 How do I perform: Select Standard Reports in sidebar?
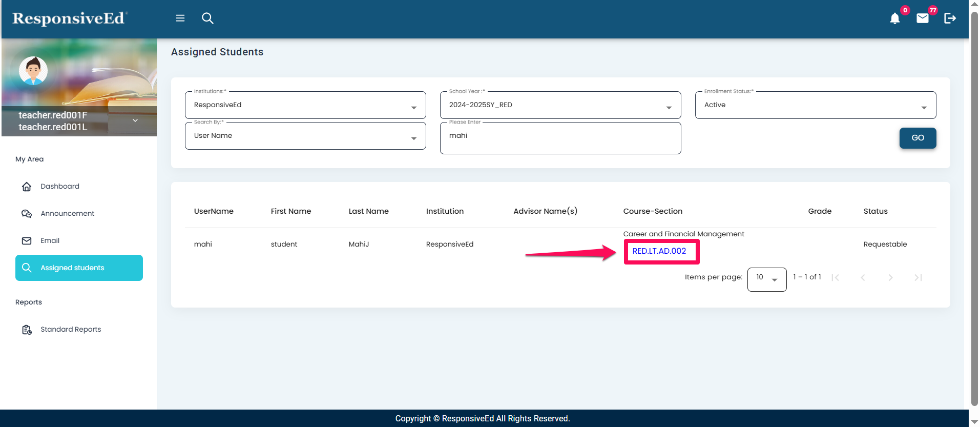71,330
